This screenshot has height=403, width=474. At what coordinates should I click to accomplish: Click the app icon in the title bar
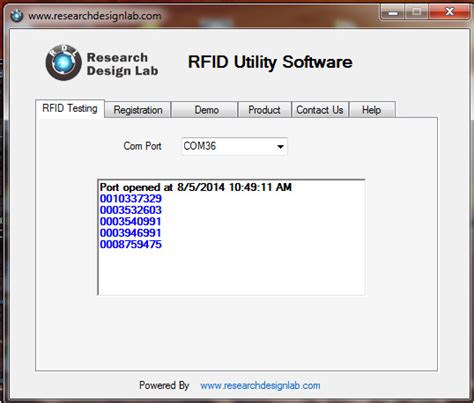point(17,15)
